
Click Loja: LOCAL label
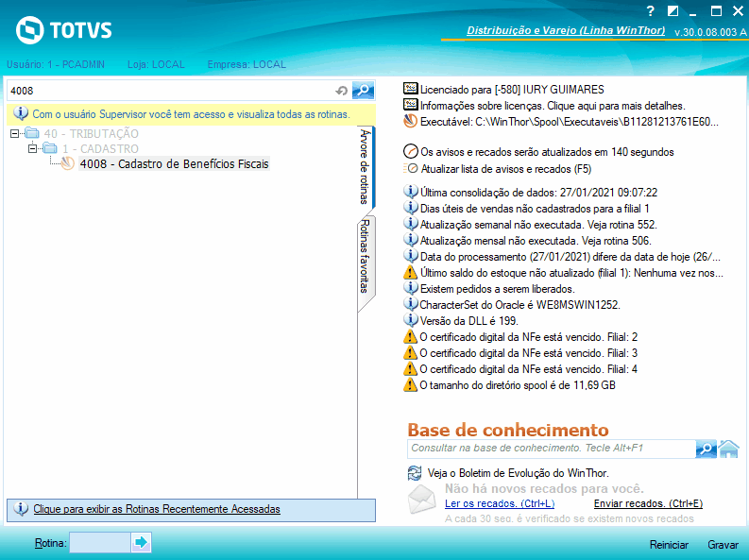[156, 64]
